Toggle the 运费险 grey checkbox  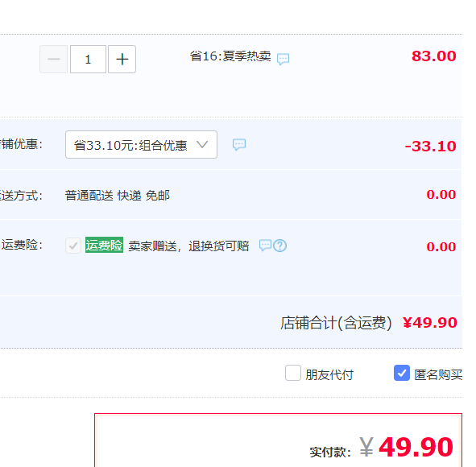tap(73, 246)
